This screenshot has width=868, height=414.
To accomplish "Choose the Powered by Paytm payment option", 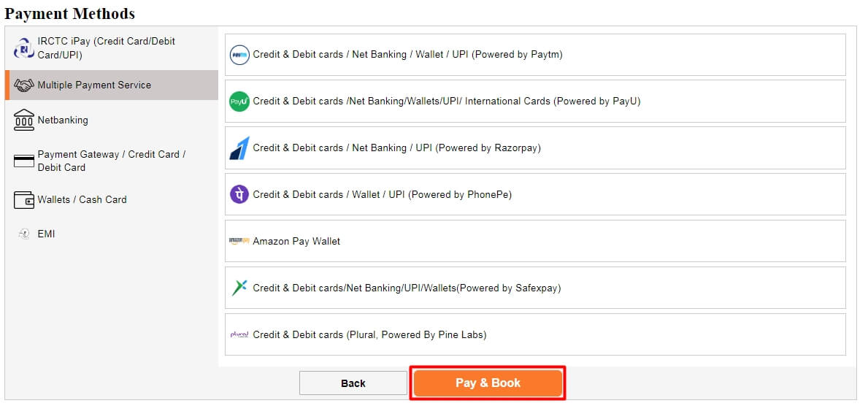I will (x=535, y=55).
